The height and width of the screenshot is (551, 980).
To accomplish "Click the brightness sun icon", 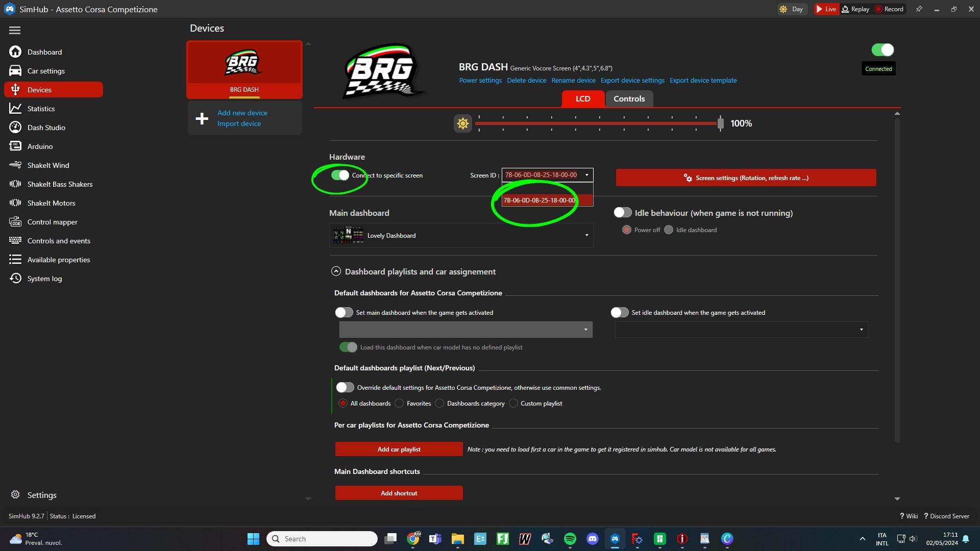I will [x=462, y=123].
